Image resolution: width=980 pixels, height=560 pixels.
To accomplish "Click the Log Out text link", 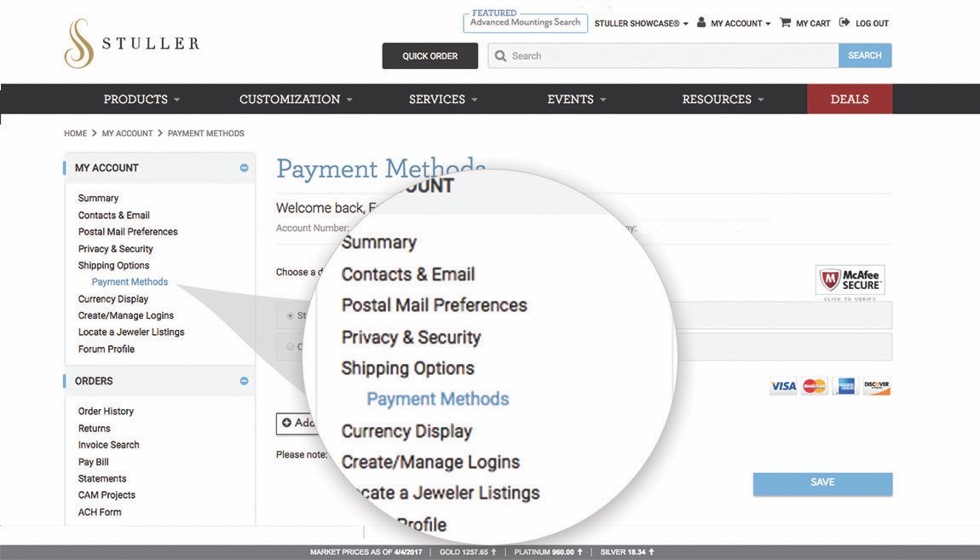I will (x=872, y=23).
